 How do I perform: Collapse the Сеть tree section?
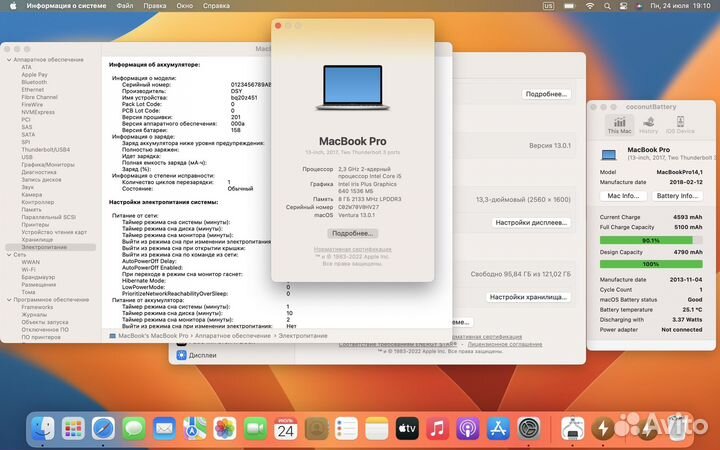pyautogui.click(x=9, y=254)
